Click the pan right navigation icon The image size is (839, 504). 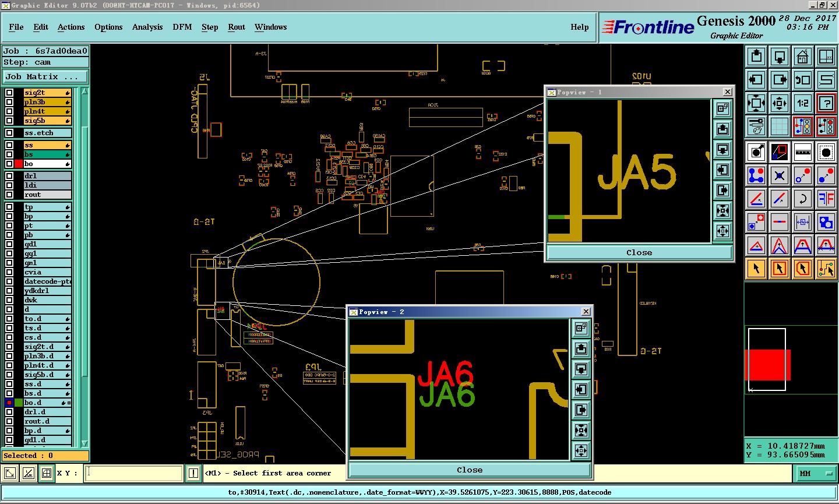[x=780, y=80]
